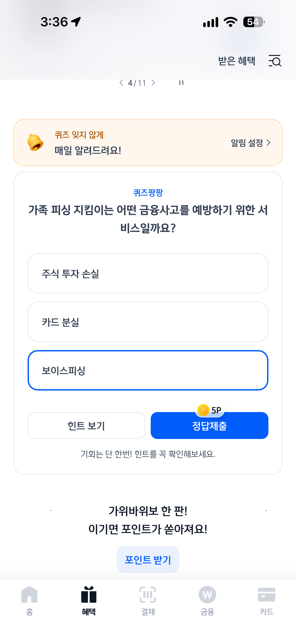Tap the yellow bell notification icon
The height and width of the screenshot is (644, 296).
[35, 143]
